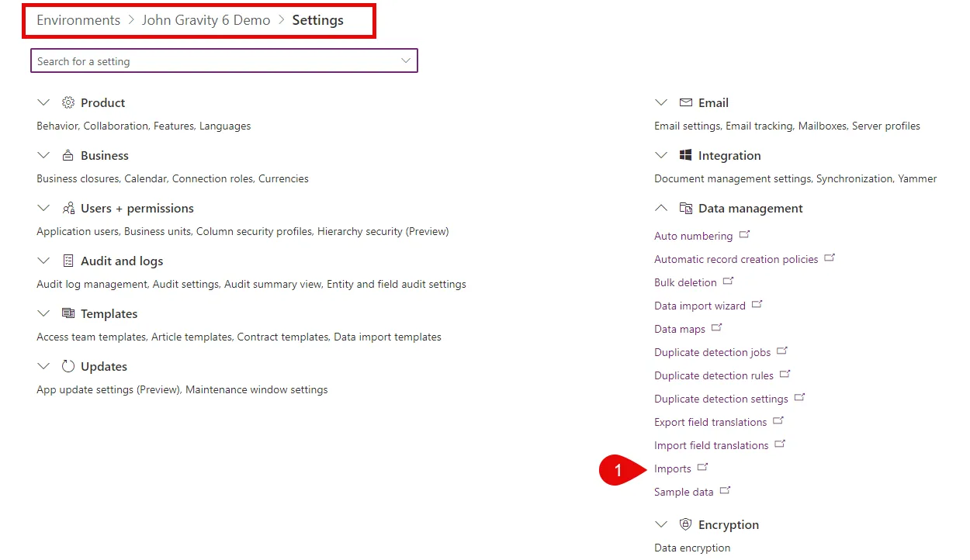Click the 'Data encryption' text under Encryption
Viewport: 970px width, 560px height.
tap(692, 548)
